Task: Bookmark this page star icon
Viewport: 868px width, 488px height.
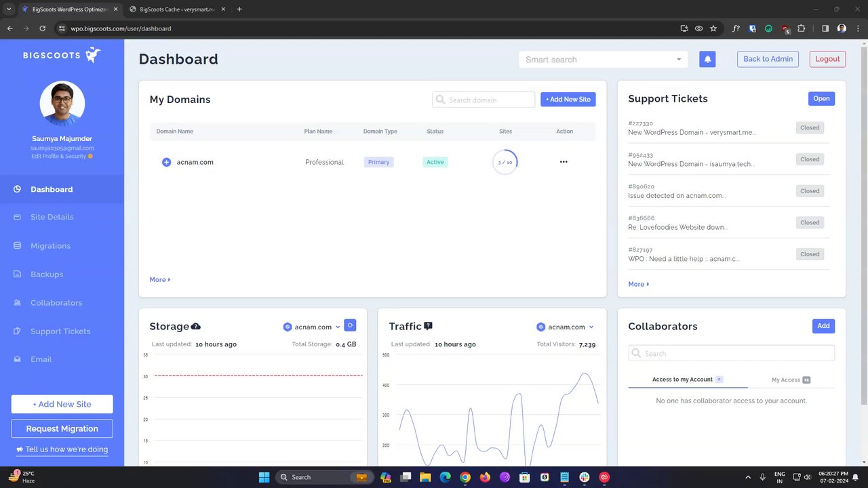Action: 713,28
